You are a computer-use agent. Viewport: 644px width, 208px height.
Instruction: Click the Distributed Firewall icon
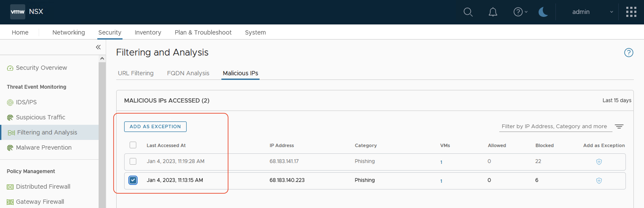click(10, 187)
